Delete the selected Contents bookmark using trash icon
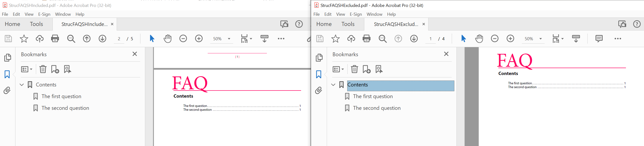Screen dimensions: 644x146 (354, 69)
